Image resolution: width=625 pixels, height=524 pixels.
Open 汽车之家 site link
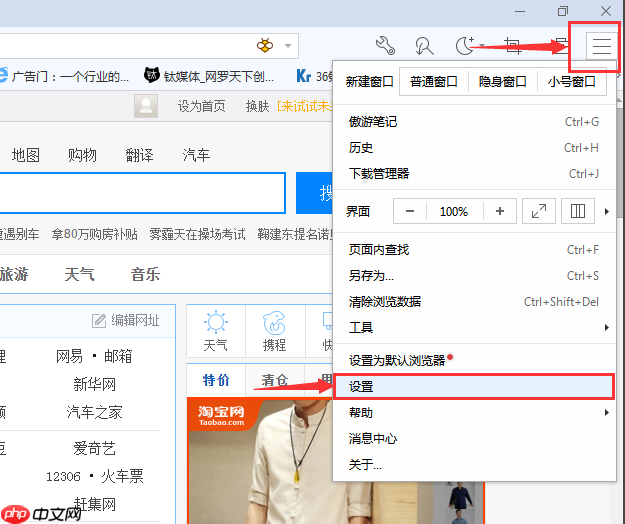[94, 412]
